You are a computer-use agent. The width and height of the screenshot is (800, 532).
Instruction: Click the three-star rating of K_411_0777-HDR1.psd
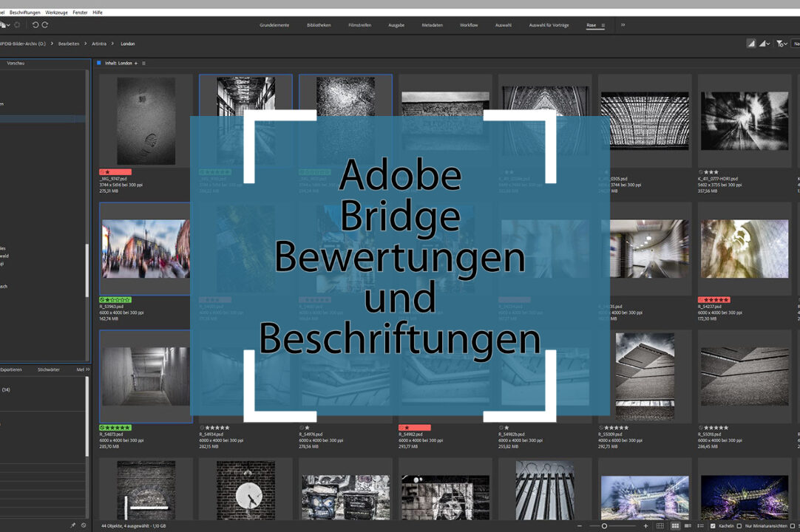[x=711, y=172]
